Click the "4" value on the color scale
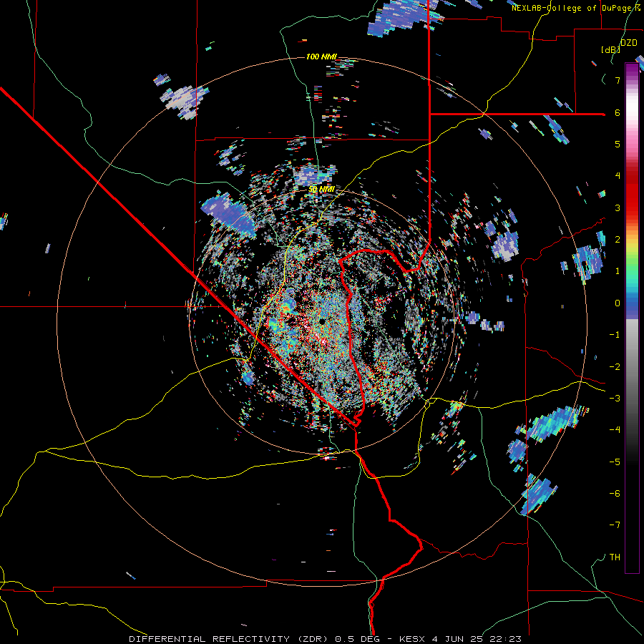The width and height of the screenshot is (644, 644). [x=618, y=176]
